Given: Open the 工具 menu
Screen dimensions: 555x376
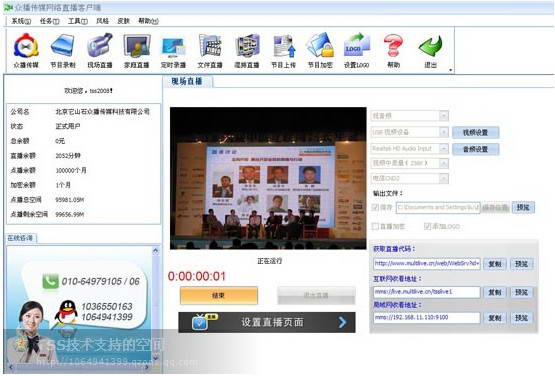Looking at the screenshot, I should click(78, 21).
